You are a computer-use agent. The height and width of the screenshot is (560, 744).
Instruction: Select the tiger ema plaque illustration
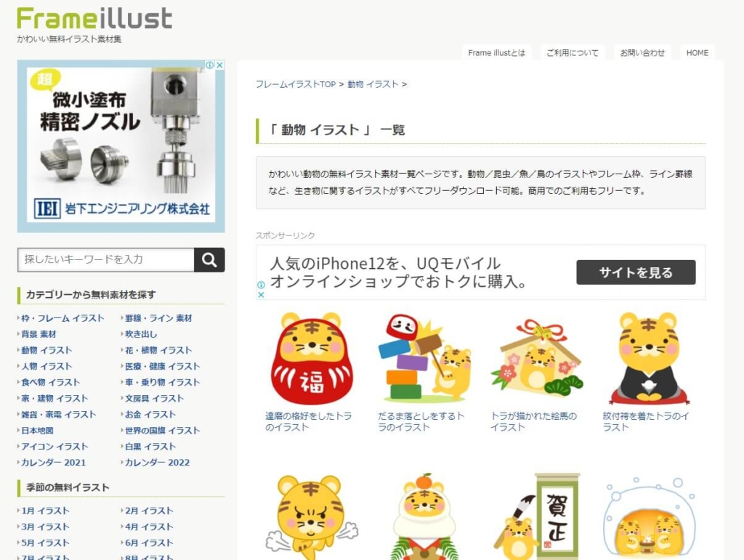click(x=537, y=357)
